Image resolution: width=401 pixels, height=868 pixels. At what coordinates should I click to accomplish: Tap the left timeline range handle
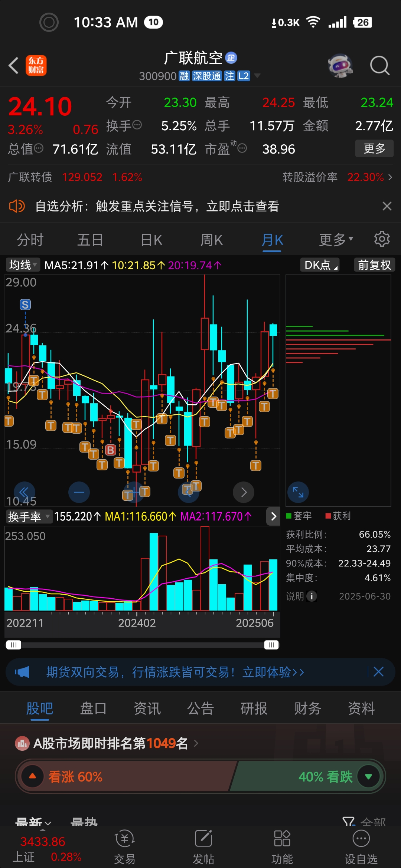(14, 645)
